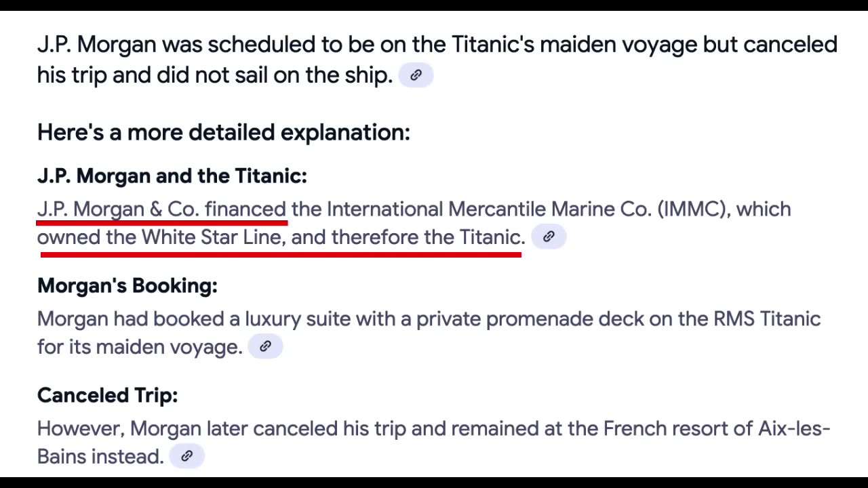
Task: Open source link after 'did not sail on the ship'
Action: (416, 75)
